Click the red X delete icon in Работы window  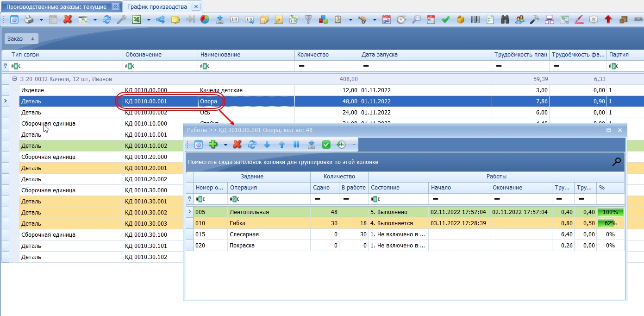tap(238, 145)
